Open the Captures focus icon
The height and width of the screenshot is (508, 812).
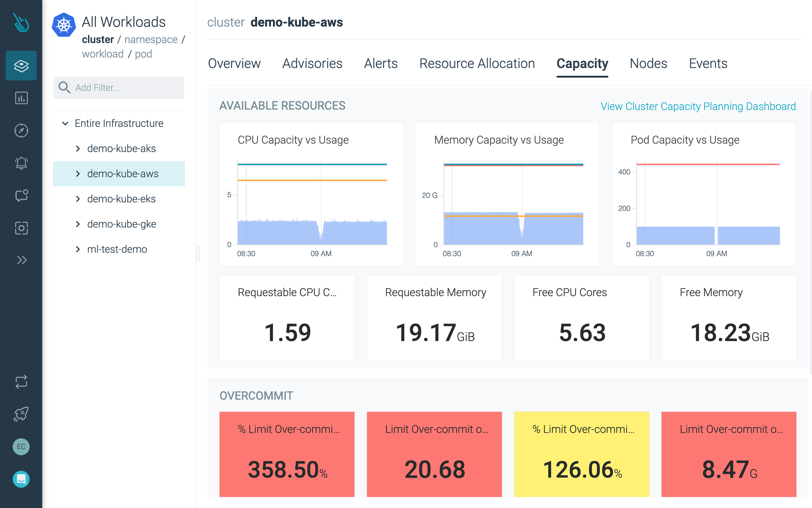click(x=21, y=228)
